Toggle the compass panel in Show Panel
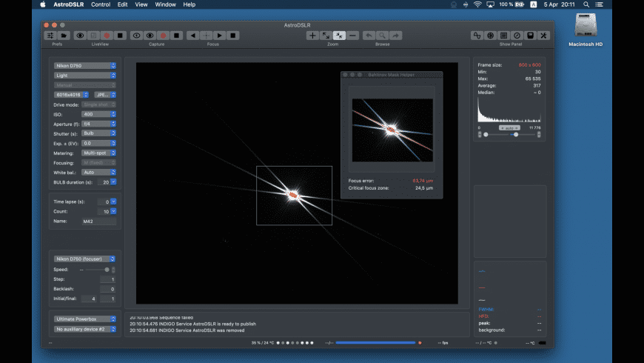Screen dimensions: 644x363 click(x=517, y=36)
